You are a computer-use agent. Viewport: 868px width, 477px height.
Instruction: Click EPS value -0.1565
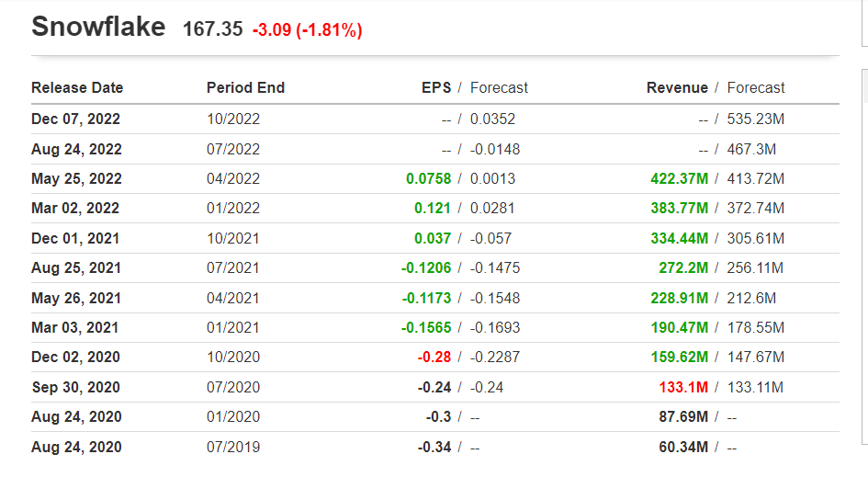tap(426, 327)
